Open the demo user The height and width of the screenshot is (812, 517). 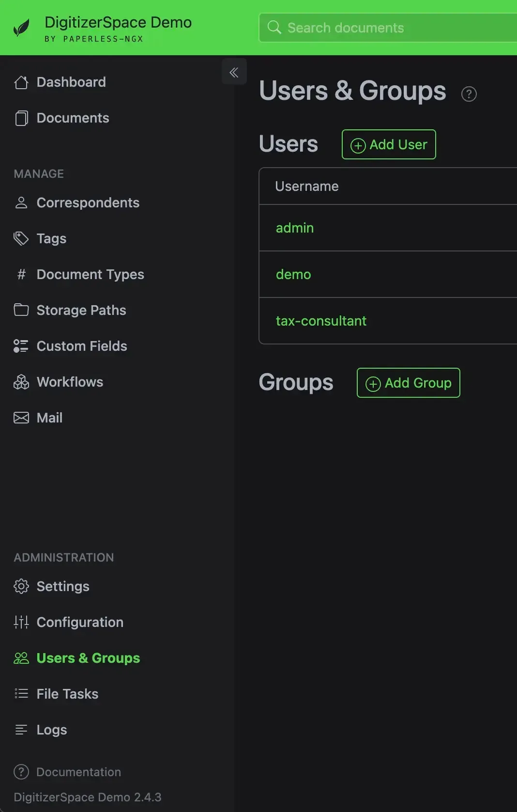(293, 274)
